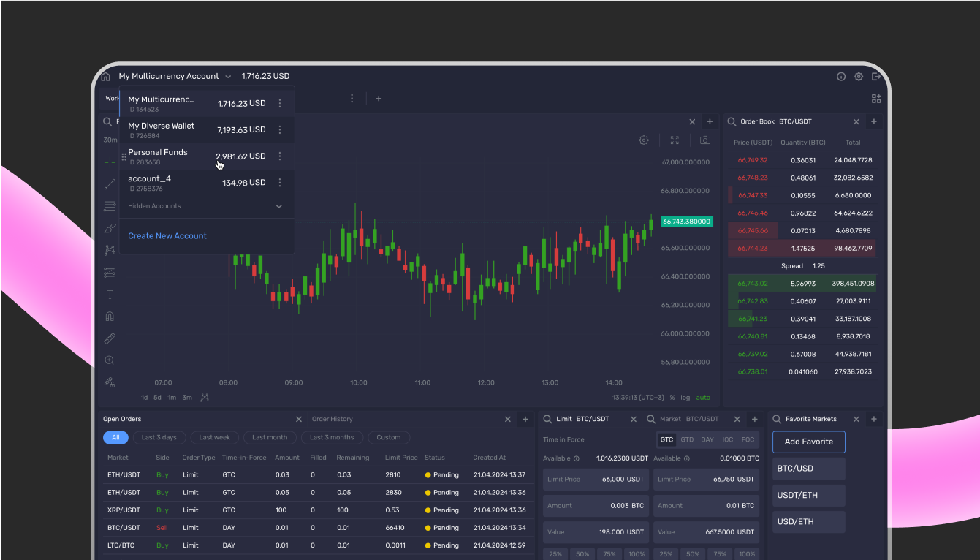Select the trend line drawing tool
The width and height of the screenshot is (980, 560).
coord(110,184)
